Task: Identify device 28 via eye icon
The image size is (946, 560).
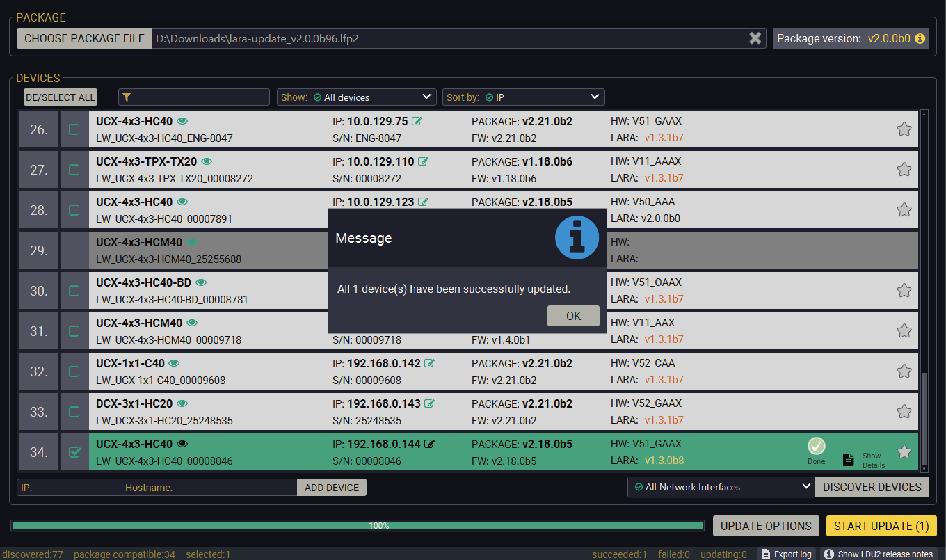Action: pos(182,202)
